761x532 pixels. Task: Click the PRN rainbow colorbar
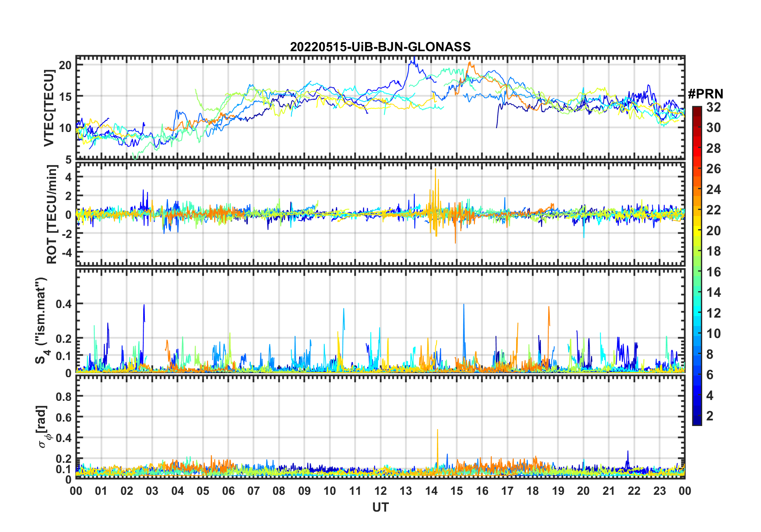click(697, 266)
